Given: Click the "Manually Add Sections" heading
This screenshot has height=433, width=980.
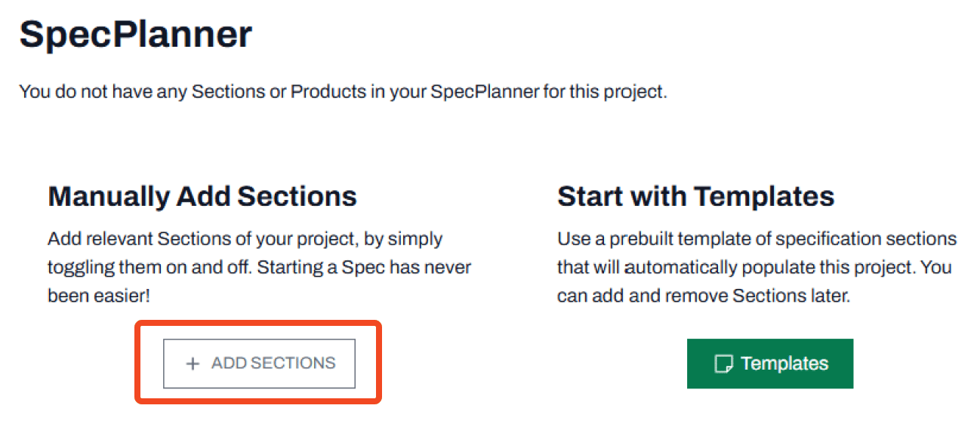Looking at the screenshot, I should coord(202,197).
